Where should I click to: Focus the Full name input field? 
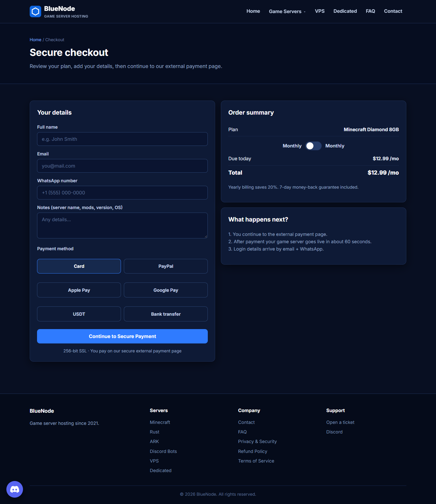click(122, 139)
